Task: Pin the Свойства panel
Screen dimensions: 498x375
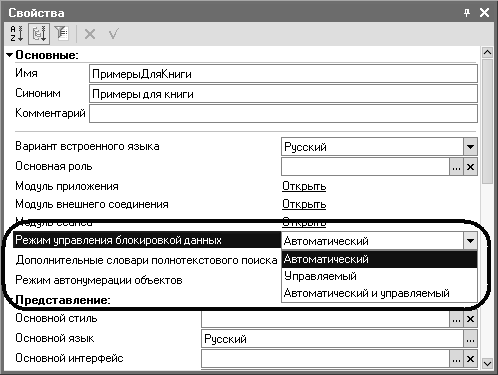Action: (467, 13)
